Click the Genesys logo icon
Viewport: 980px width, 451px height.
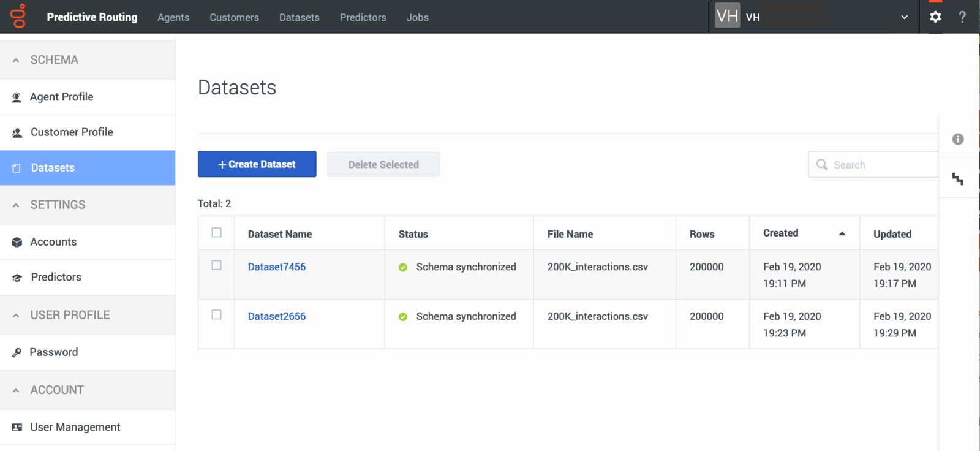[18, 16]
